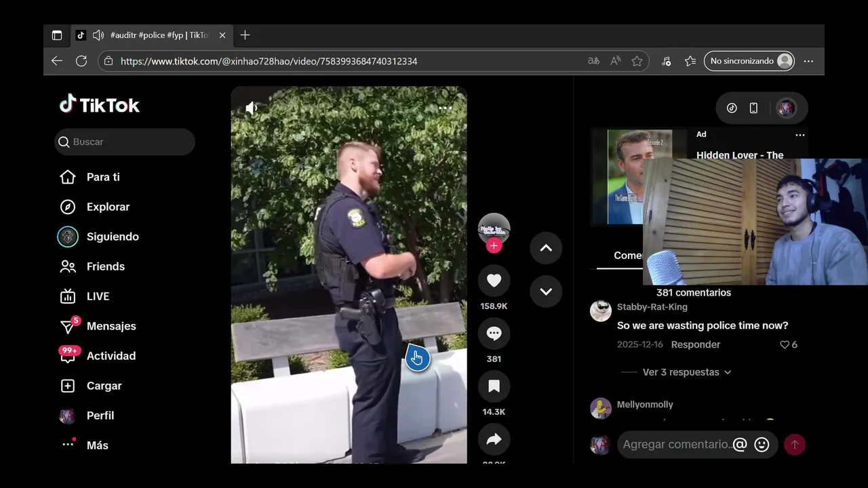Click the Para ti home icon
The image size is (868, 488).
pyautogui.click(x=68, y=177)
